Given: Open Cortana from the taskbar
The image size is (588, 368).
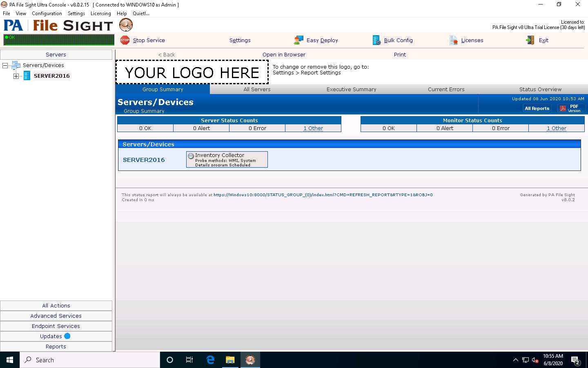Looking at the screenshot, I should [x=170, y=360].
